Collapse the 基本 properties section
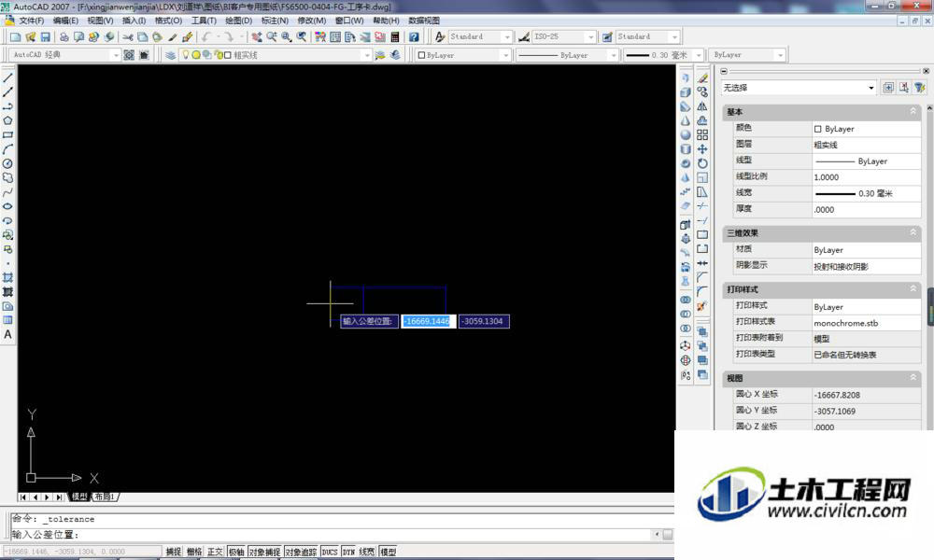This screenshot has width=934, height=560. point(913,111)
